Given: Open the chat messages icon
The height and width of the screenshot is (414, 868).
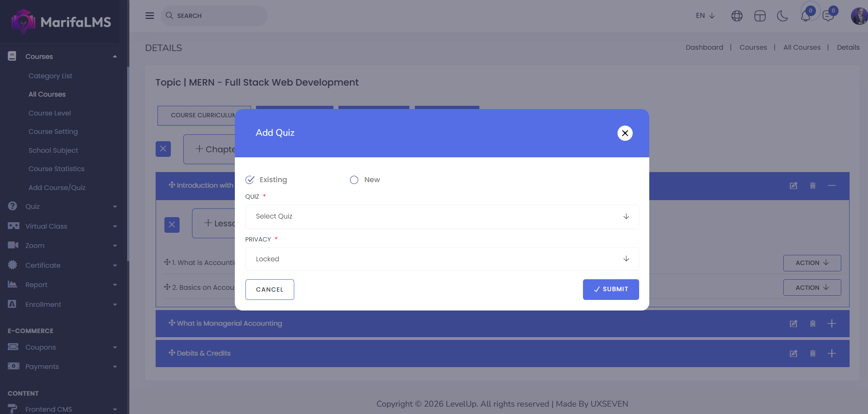Looking at the screenshot, I should click(x=828, y=16).
